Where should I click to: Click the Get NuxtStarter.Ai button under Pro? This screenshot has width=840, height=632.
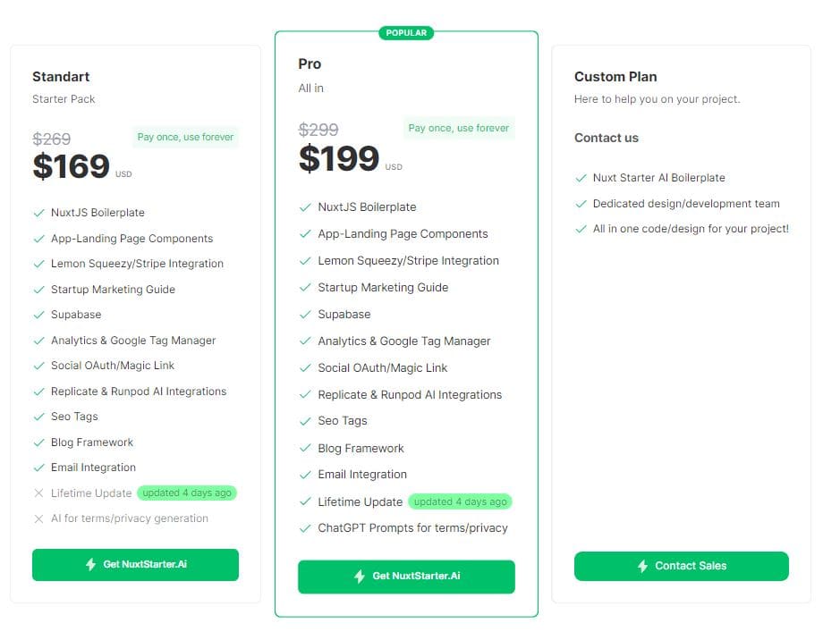tap(406, 577)
